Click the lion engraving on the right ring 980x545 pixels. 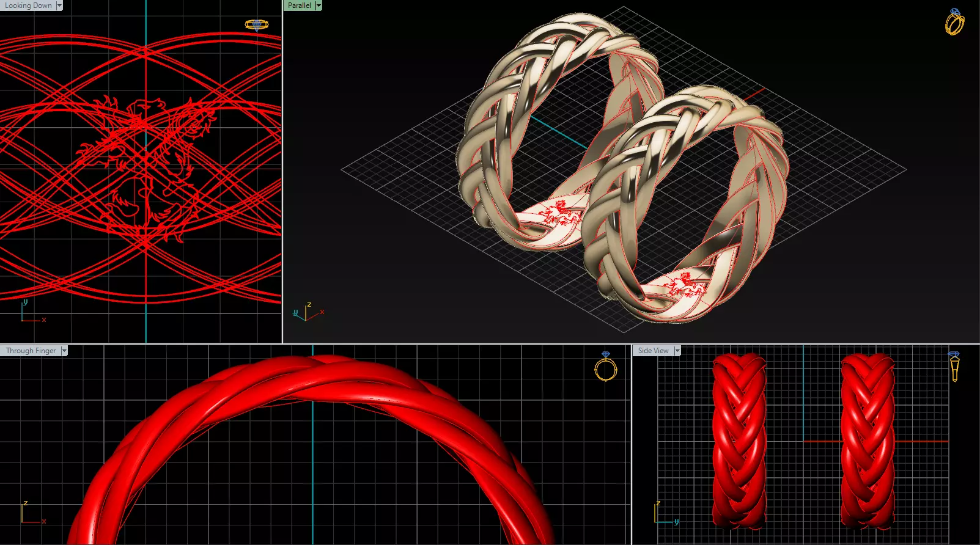tap(685, 284)
